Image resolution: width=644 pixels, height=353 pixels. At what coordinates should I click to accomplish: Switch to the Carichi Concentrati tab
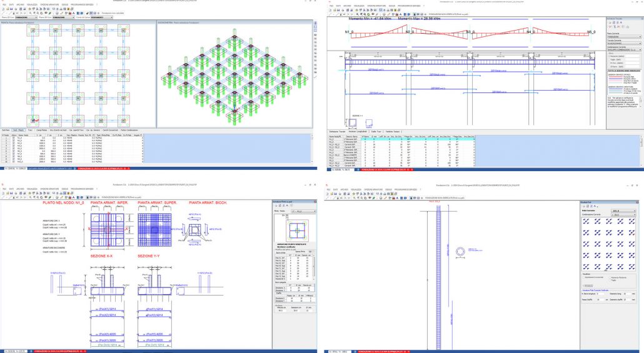110,130
